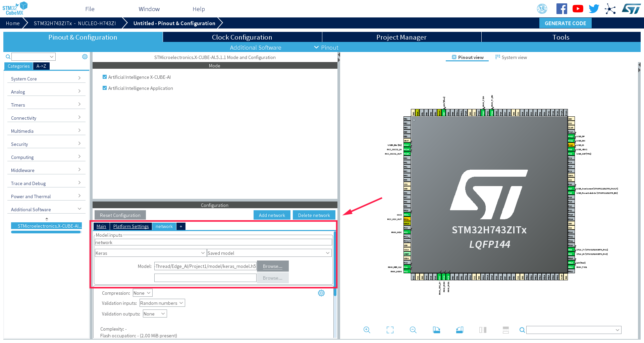Rotate the chip view counter-clockwise
The height and width of the screenshot is (343, 644).
pos(460,330)
